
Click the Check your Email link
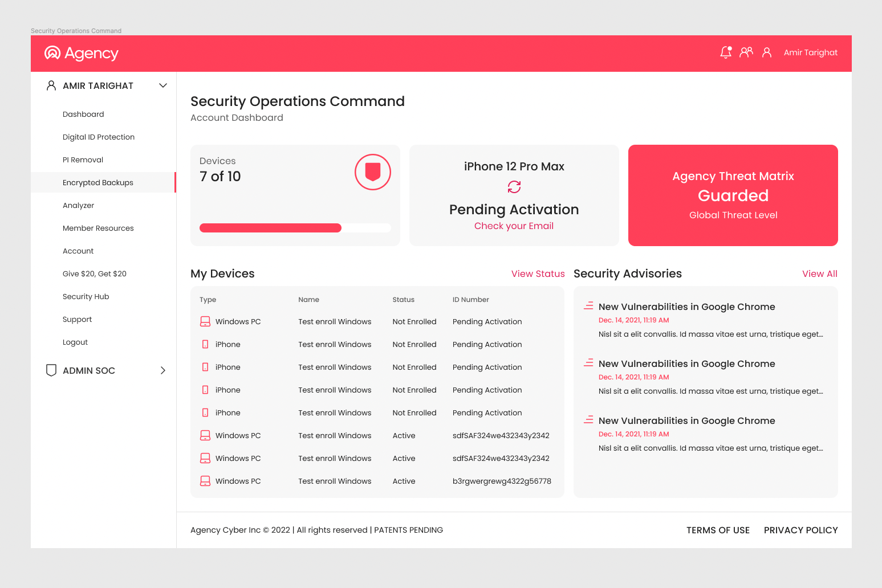point(514,226)
